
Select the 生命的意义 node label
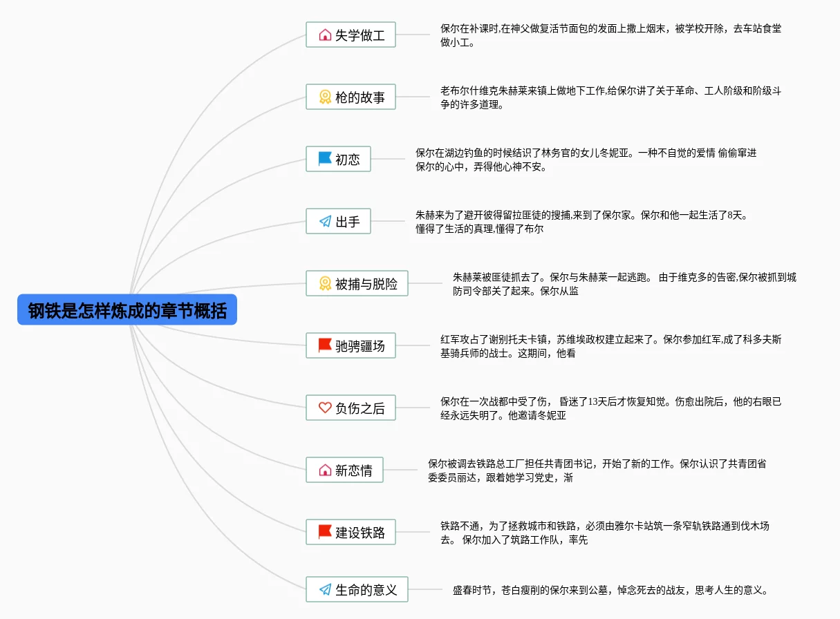click(x=366, y=590)
